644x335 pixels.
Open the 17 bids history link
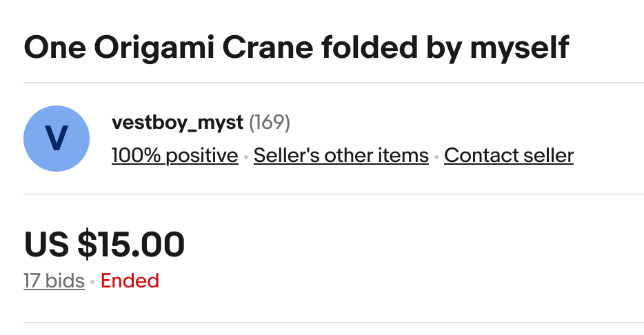tap(54, 281)
